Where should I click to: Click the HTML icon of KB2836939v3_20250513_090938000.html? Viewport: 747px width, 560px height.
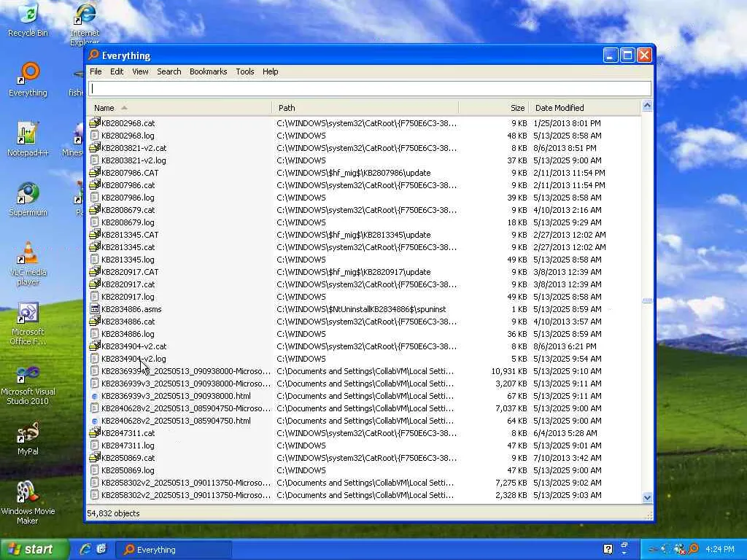95,396
